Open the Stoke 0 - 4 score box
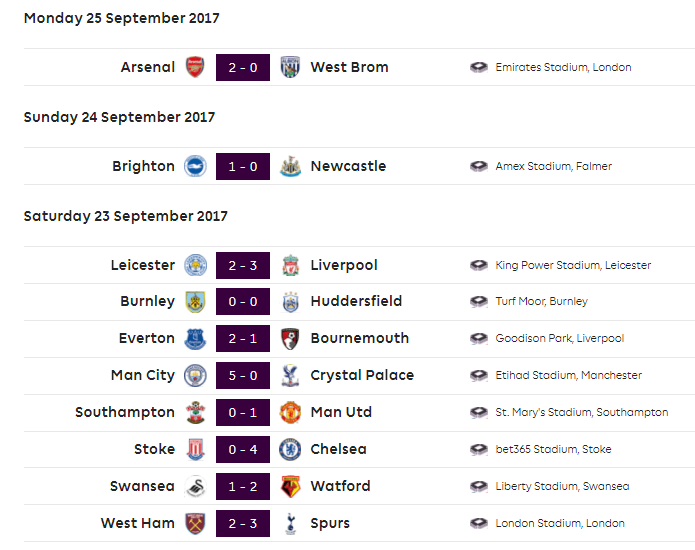 pos(243,449)
